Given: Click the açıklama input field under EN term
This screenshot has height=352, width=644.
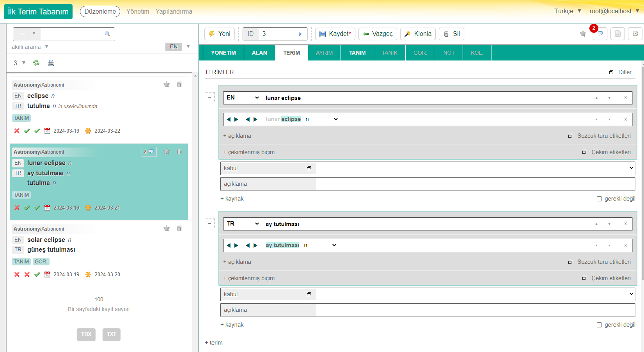Looking at the screenshot, I should (x=475, y=184).
